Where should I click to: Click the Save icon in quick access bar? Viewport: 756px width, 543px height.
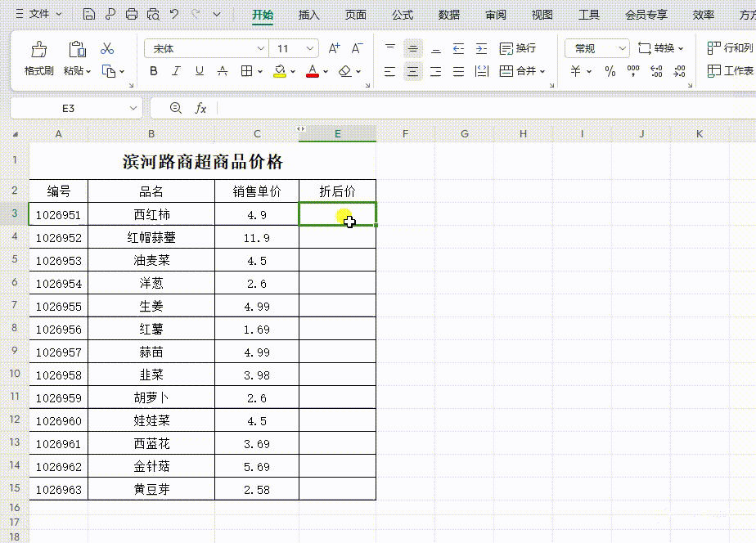pyautogui.click(x=88, y=15)
